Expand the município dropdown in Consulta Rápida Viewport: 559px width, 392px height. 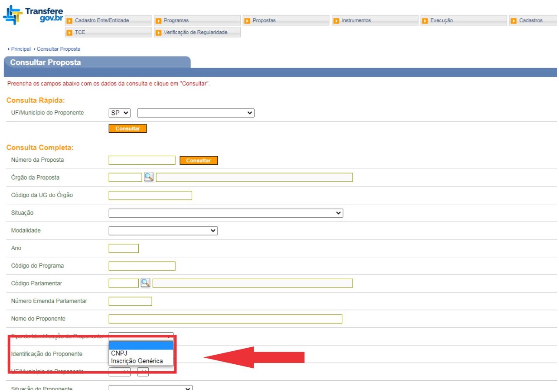196,113
